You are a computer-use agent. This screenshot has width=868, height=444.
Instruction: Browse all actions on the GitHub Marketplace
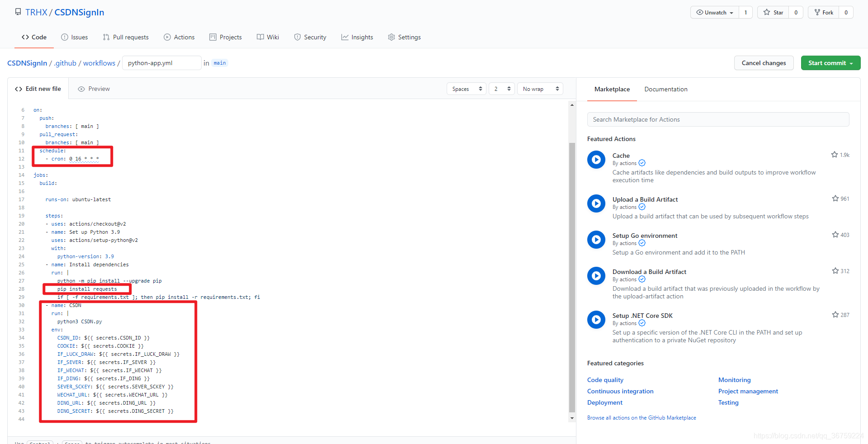click(642, 418)
